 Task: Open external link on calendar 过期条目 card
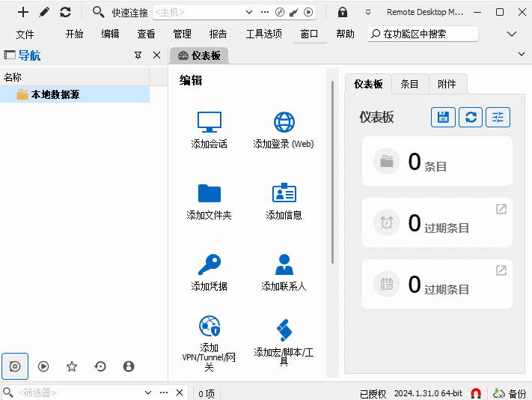pyautogui.click(x=501, y=270)
